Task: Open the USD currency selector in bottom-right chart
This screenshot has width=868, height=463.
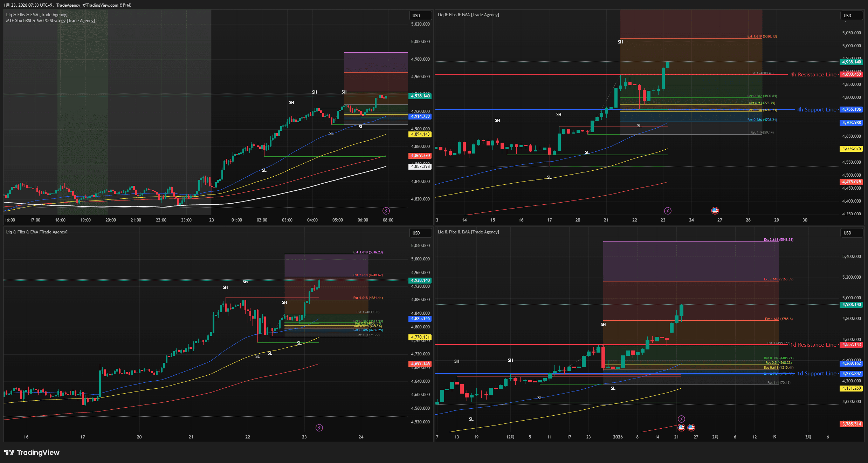Action: tap(851, 233)
